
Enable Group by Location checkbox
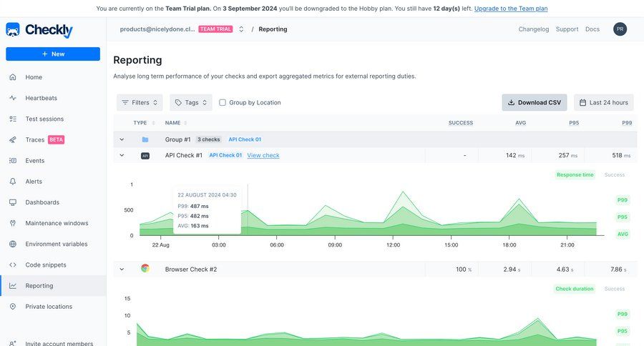click(x=223, y=103)
